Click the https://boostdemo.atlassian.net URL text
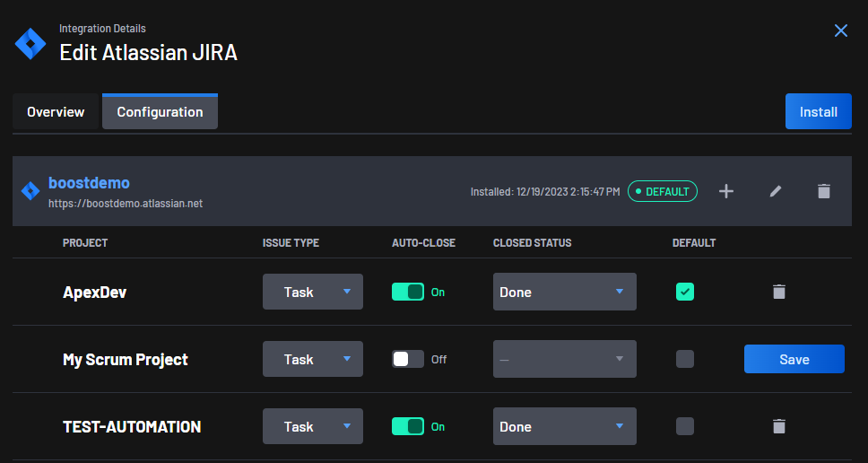 (x=126, y=204)
